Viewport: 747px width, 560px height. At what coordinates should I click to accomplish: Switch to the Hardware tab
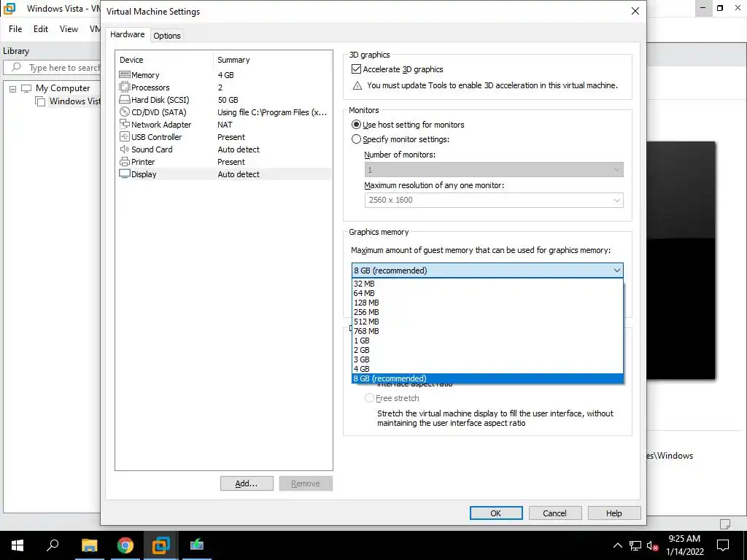click(127, 34)
